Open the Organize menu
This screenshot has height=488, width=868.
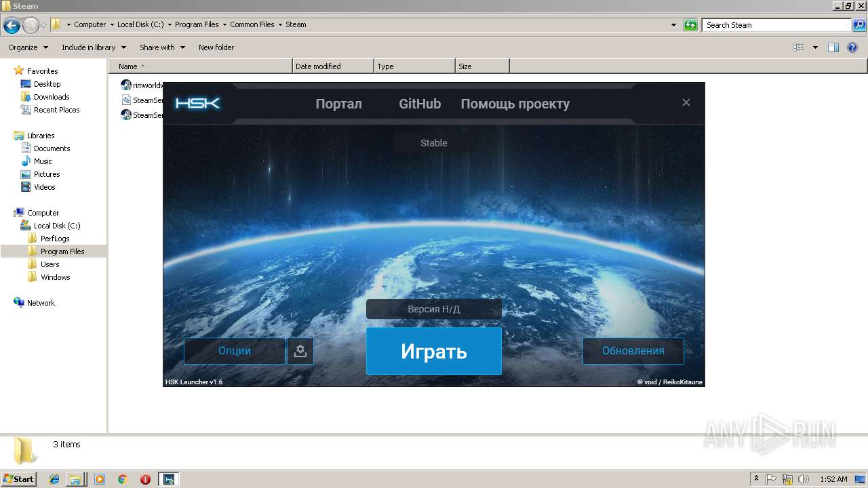pyautogui.click(x=28, y=47)
